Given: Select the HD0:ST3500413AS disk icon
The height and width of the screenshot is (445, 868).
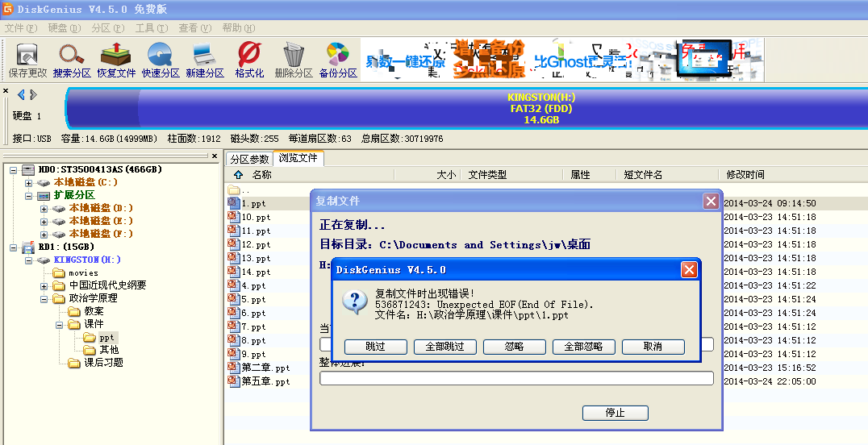Looking at the screenshot, I should tap(28, 169).
